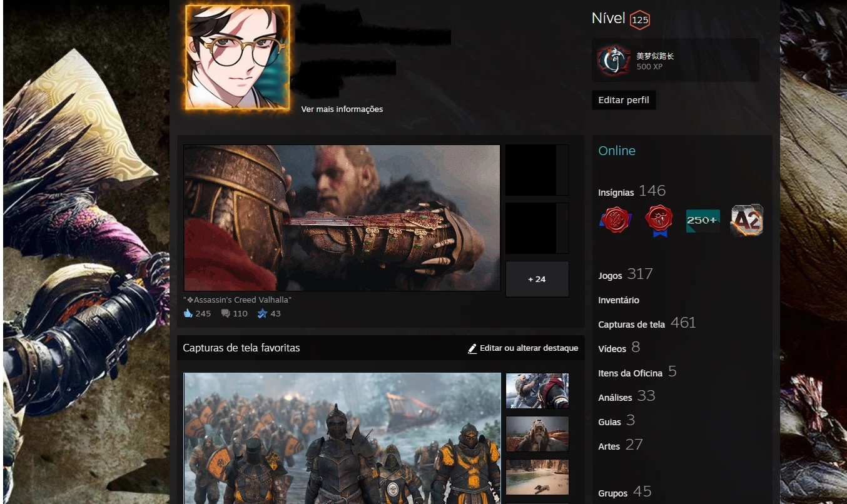Open Ver mais informações link

[342, 109]
